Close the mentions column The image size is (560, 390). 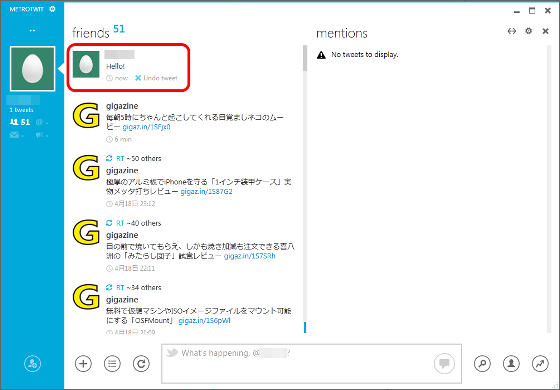click(x=545, y=31)
